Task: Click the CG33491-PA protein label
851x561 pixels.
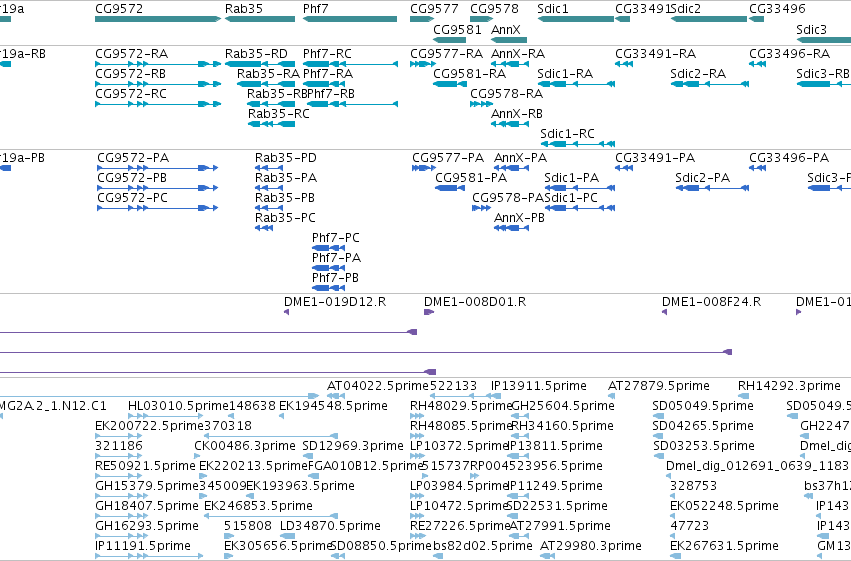Action: click(655, 158)
